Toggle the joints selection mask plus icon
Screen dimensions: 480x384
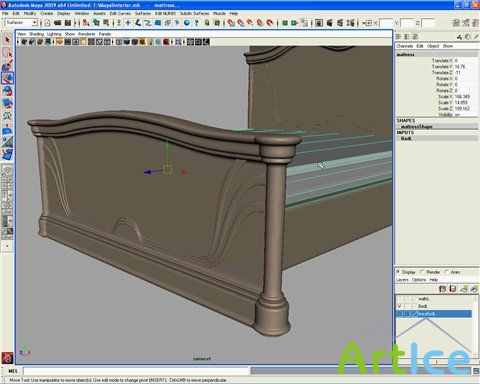tap(128, 23)
